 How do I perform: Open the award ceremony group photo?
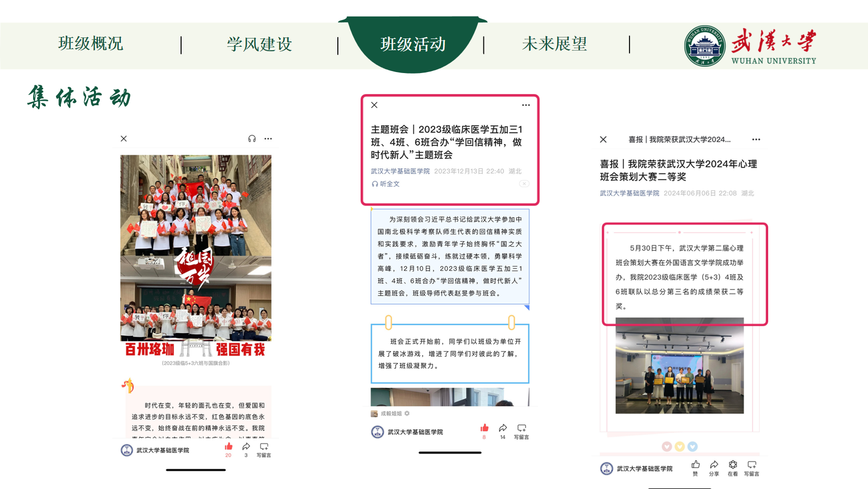coord(679,366)
